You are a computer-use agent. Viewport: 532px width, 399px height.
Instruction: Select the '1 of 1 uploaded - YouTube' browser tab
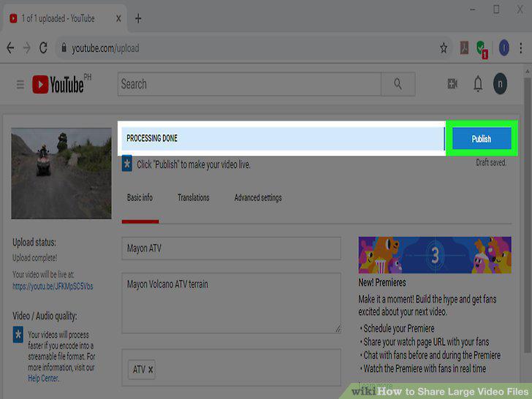click(64, 18)
